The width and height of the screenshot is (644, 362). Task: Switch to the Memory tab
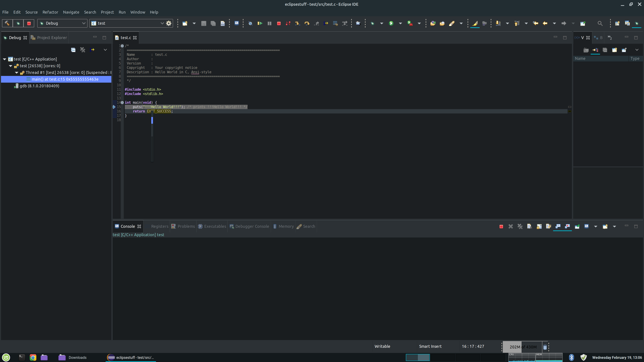283,226
